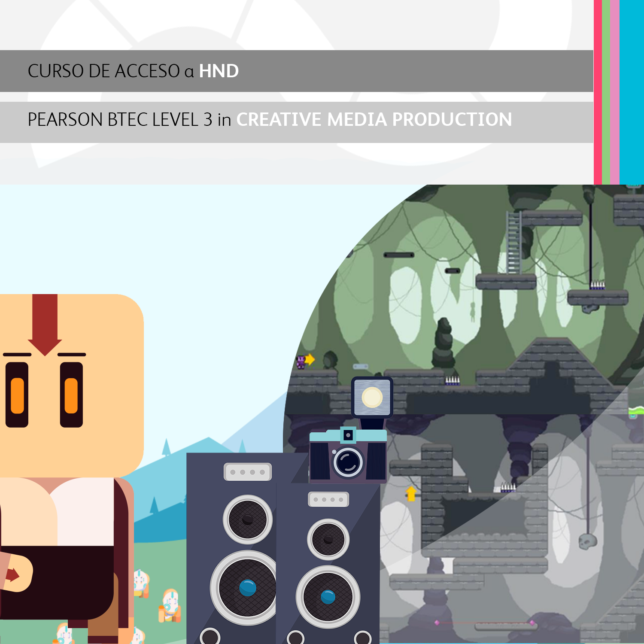Click the right speaker's small upper tweeter
Image resolution: width=644 pixels, height=644 pixels.
[x=328, y=540]
